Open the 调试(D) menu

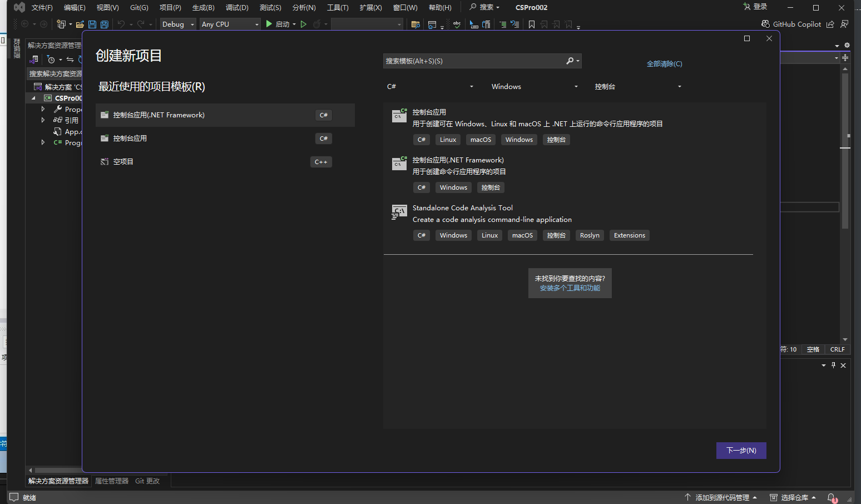pos(237,8)
